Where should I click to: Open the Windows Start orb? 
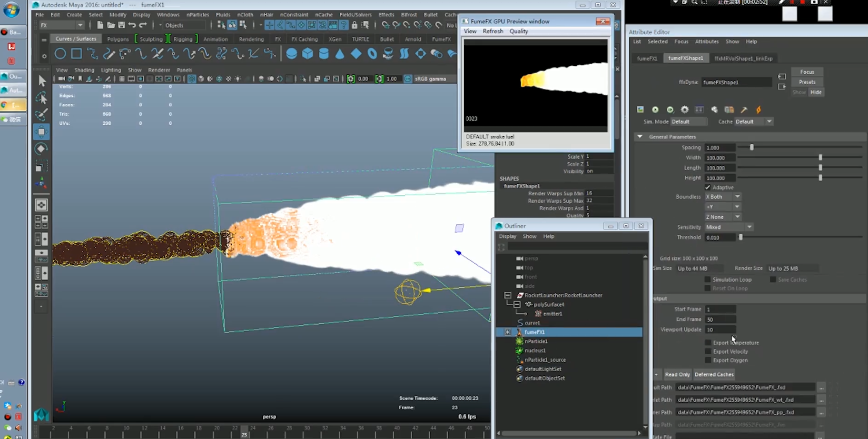coord(11,9)
